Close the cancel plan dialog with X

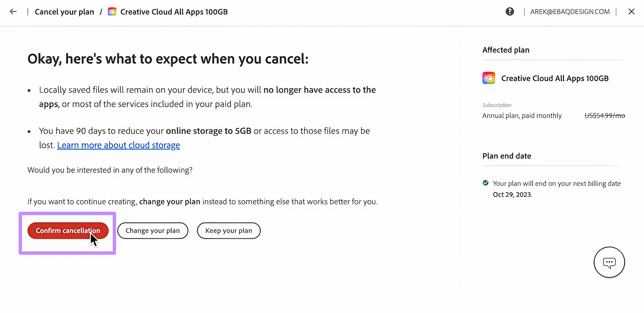(631, 12)
